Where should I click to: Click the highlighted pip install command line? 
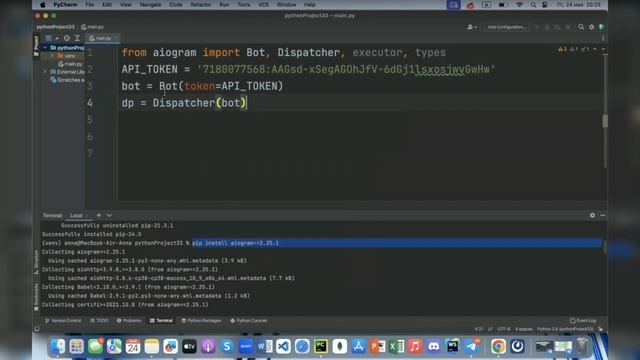click(x=397, y=243)
